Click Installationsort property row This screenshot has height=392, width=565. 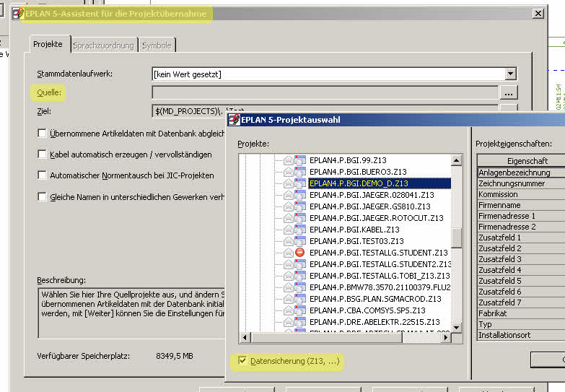point(521,335)
